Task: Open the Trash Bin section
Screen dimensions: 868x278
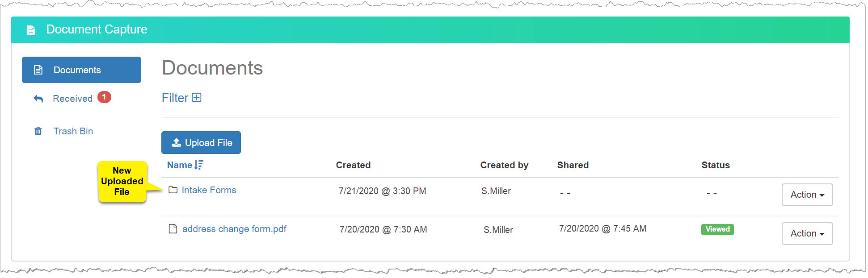Action: coord(73,131)
